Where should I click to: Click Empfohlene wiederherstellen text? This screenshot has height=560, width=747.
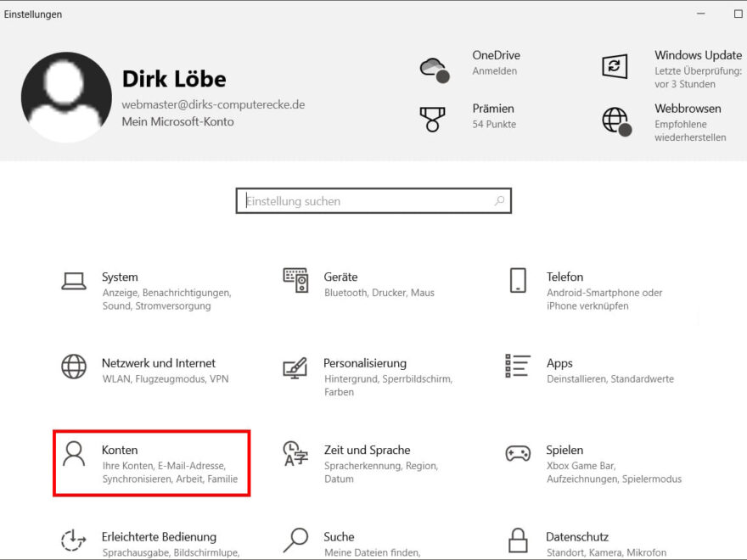pyautogui.click(x=690, y=131)
